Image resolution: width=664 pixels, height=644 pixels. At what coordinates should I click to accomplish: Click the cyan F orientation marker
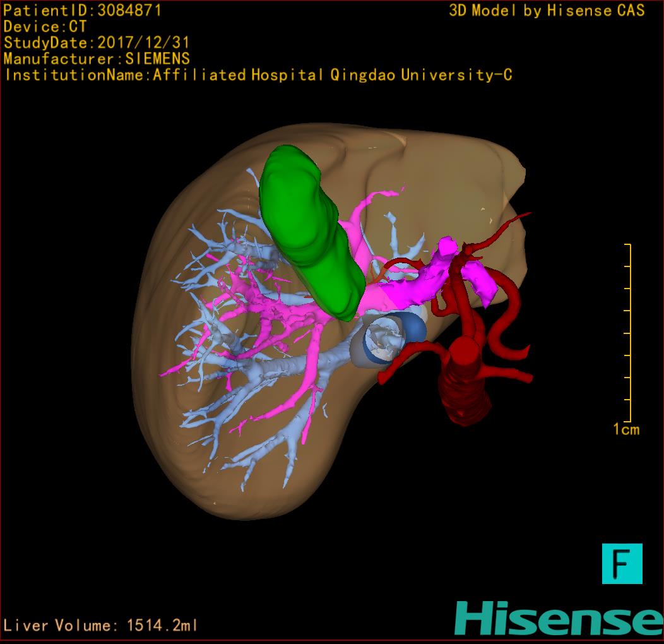622,563
